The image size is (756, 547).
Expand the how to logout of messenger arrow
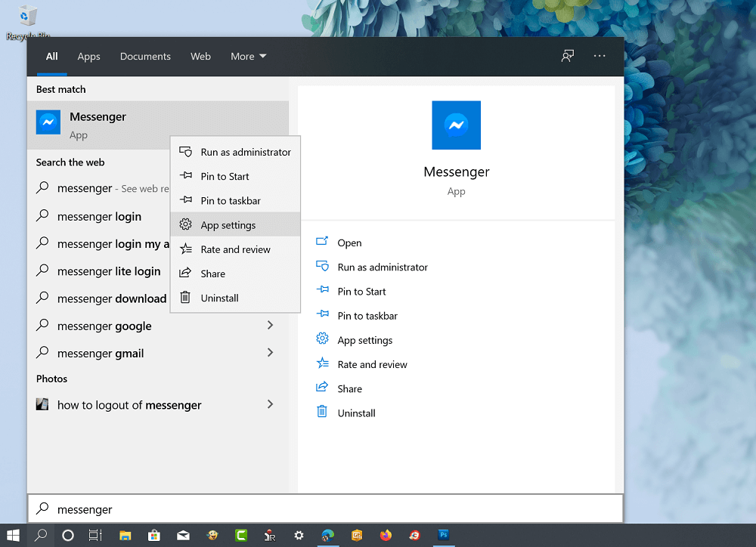tap(270, 404)
